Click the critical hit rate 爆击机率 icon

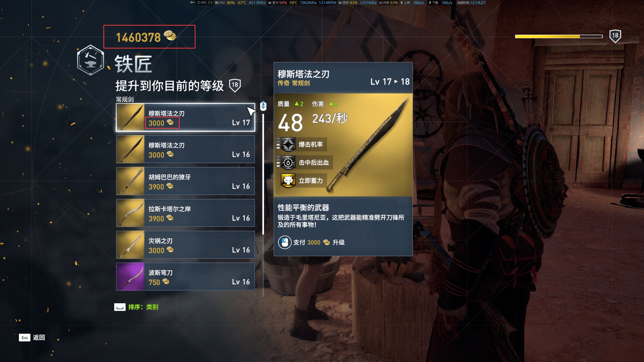(x=288, y=144)
